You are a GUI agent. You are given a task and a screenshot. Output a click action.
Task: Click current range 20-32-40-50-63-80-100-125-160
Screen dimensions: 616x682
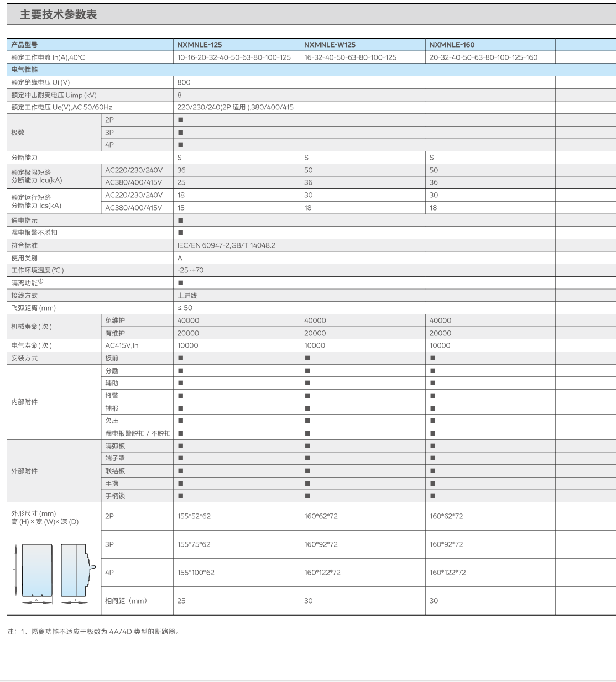click(x=483, y=57)
